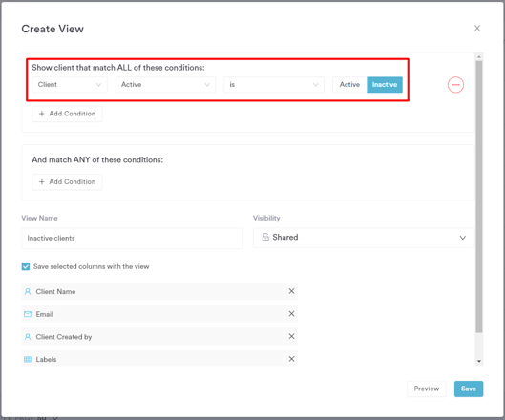Screen dimensions: 505x420
Task: Add Condition under ALL conditions
Action: tap(68, 114)
